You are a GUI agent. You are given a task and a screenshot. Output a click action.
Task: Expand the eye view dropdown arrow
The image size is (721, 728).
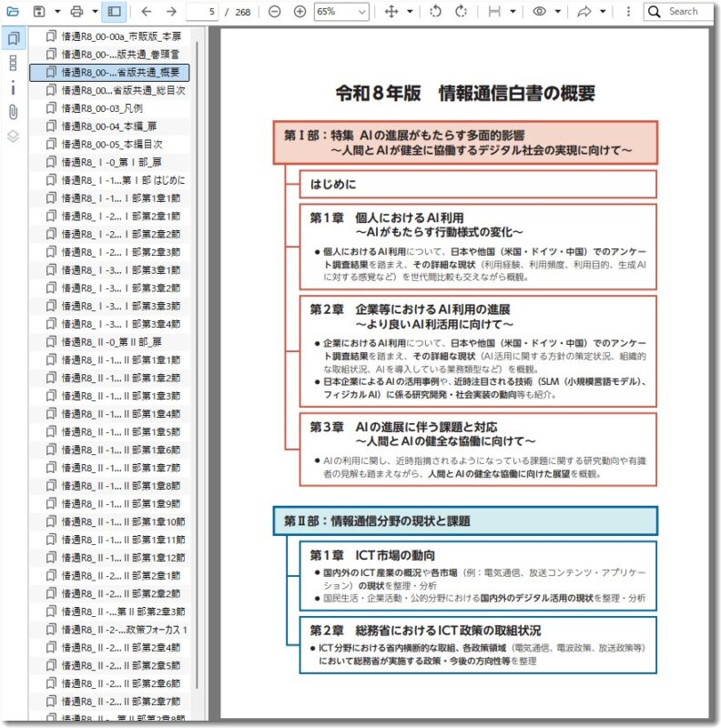click(558, 12)
